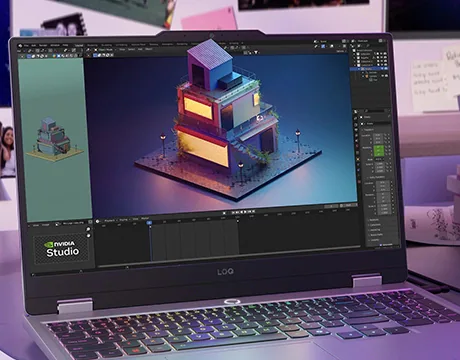The height and width of the screenshot is (360, 460).
Task: Toggle the render camera of the second collection
Action: tap(385, 57)
